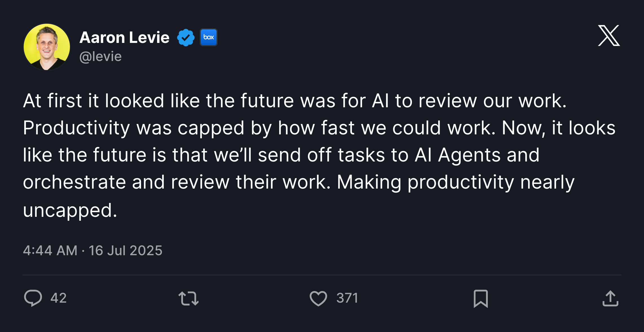Click the Box affiliate badge
The width and height of the screenshot is (644, 332).
[208, 37]
